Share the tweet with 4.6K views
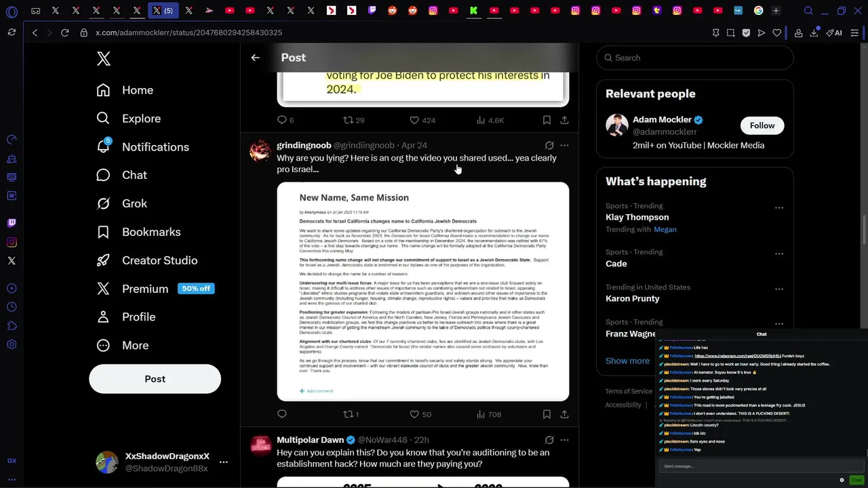868x488 pixels. [564, 120]
